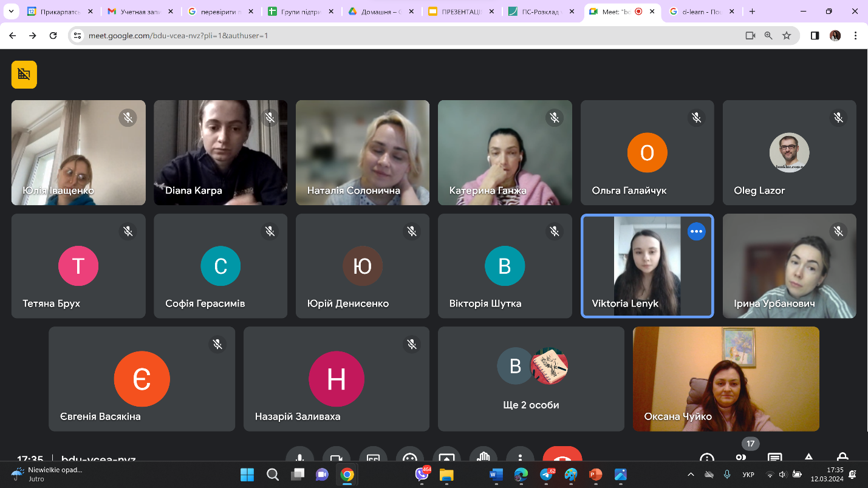
Task: Open the meeting chat panel
Action: pyautogui.click(x=774, y=458)
